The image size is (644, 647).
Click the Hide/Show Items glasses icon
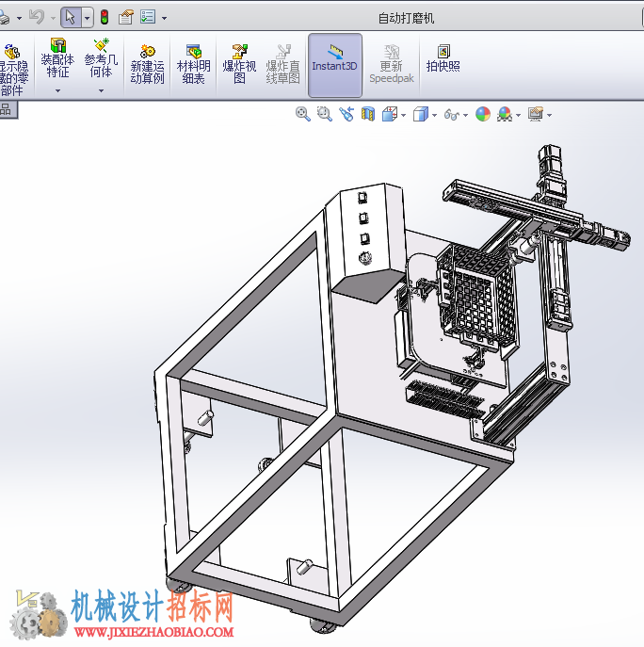(452, 114)
